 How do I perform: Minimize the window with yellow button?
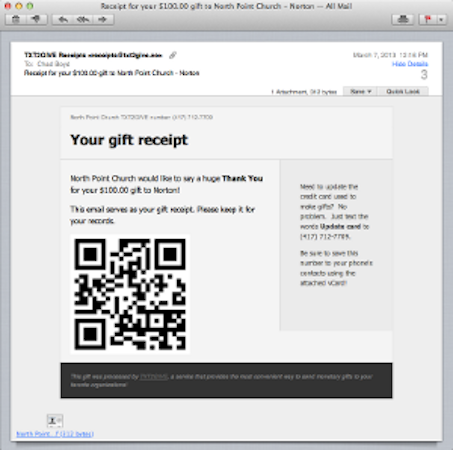click(19, 6)
